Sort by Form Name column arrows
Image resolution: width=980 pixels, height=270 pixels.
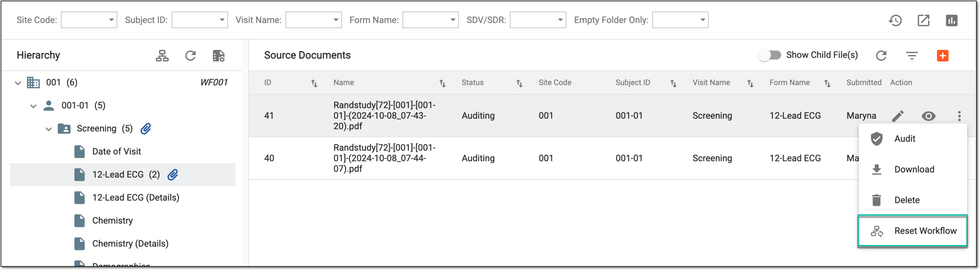click(x=827, y=83)
